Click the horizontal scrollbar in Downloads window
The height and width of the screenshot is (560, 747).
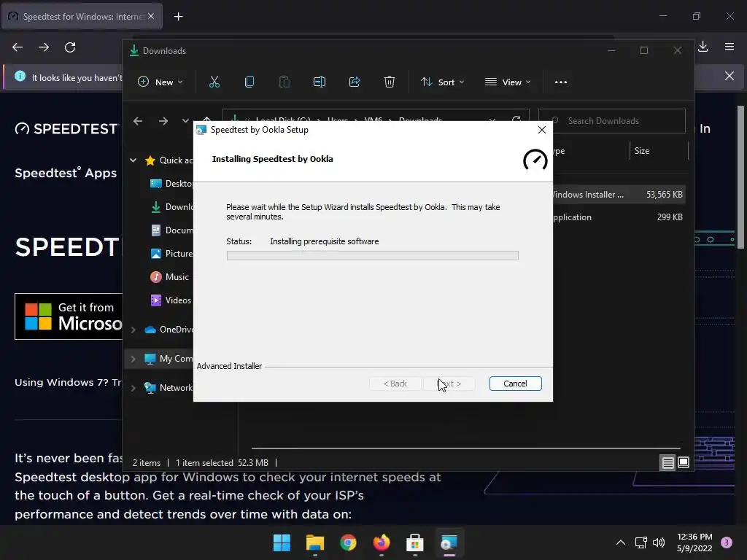[466, 448]
